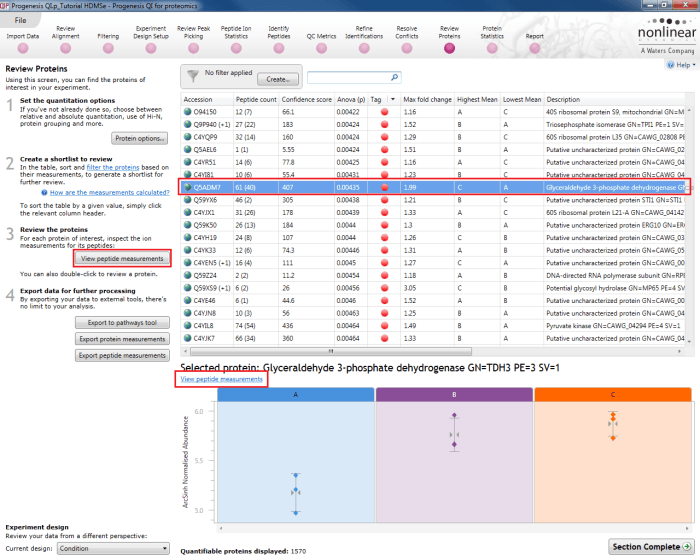700x560 pixels.
Task: Select the blue condition A header
Action: click(x=296, y=395)
